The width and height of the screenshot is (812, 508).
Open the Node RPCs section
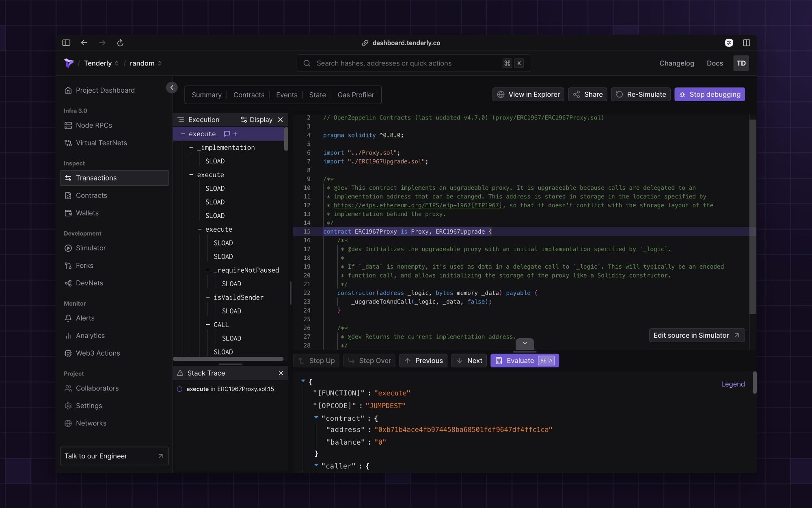94,125
